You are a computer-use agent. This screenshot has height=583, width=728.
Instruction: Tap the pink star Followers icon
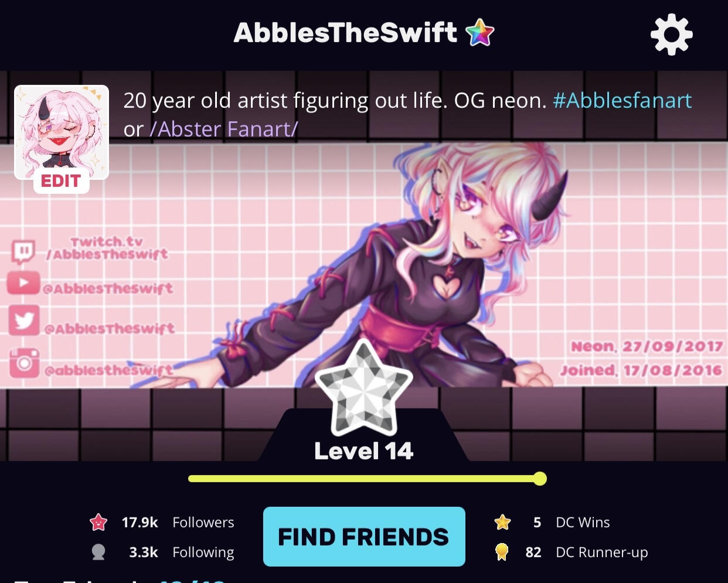(x=98, y=522)
